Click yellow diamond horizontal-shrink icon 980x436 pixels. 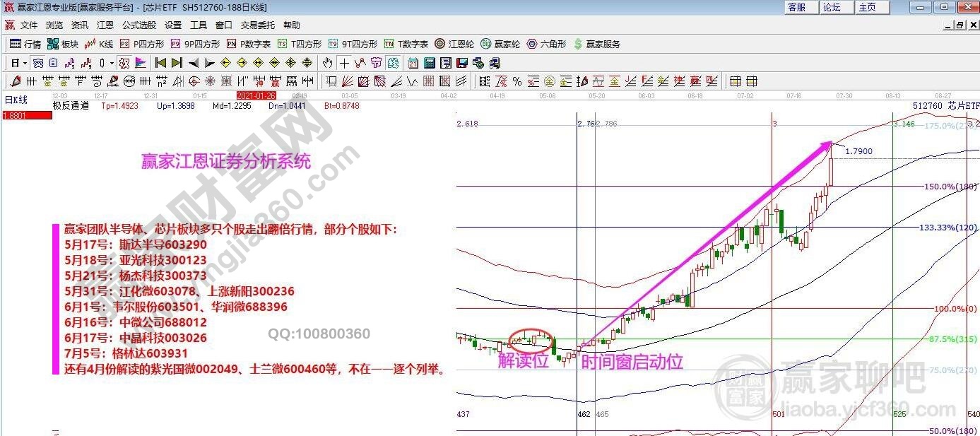coord(275,63)
